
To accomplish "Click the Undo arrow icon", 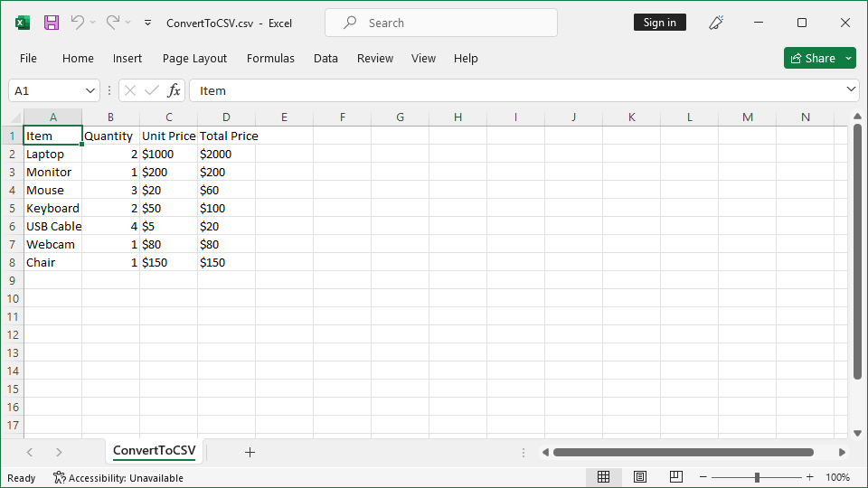I will tap(78, 23).
